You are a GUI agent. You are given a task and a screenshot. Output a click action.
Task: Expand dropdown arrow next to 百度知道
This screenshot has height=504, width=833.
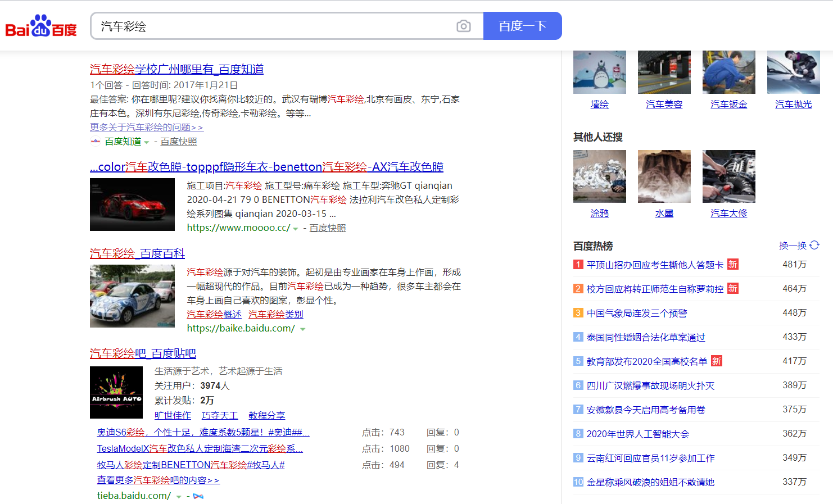tap(147, 142)
